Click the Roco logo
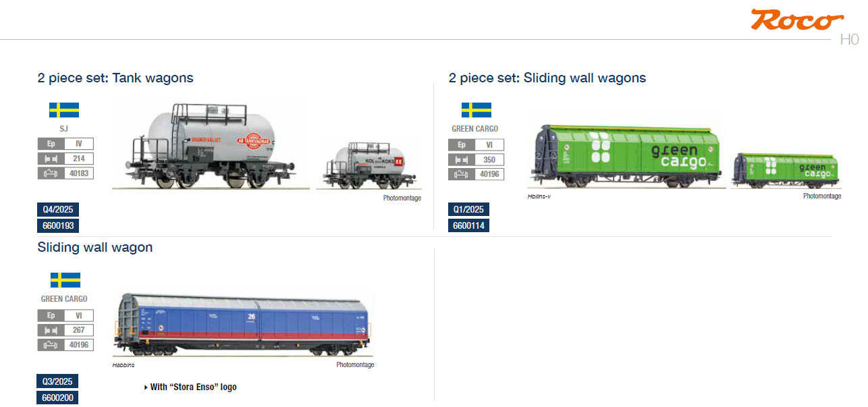 796,20
